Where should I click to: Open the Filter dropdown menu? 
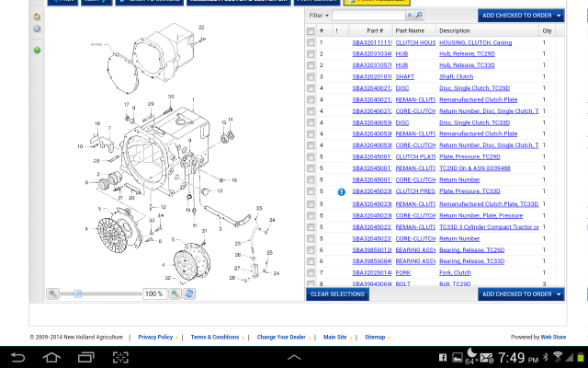319,16
